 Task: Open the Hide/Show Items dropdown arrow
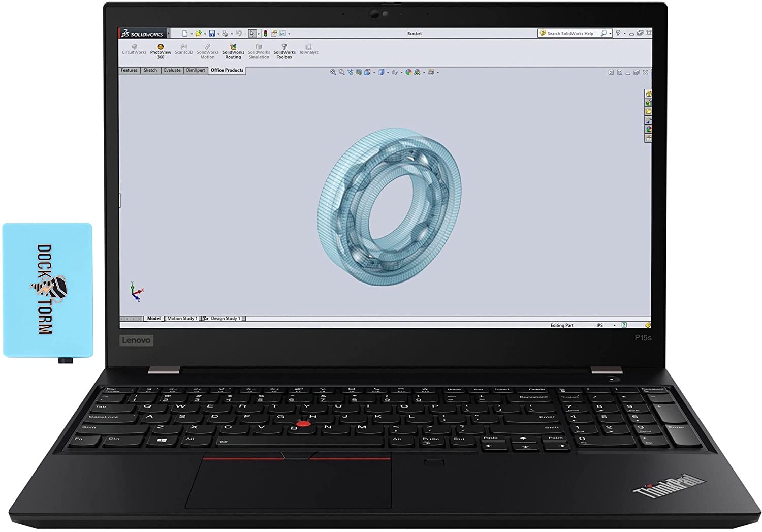[x=401, y=73]
